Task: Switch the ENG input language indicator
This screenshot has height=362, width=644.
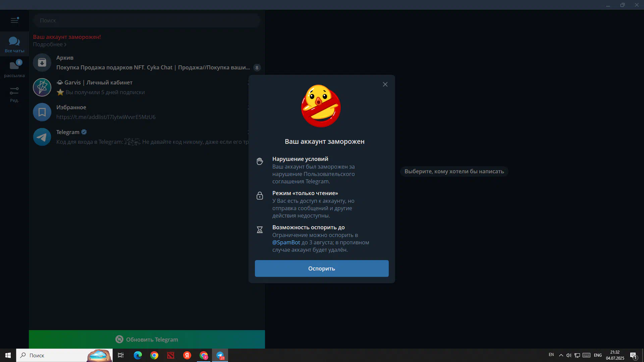Action: click(x=598, y=355)
